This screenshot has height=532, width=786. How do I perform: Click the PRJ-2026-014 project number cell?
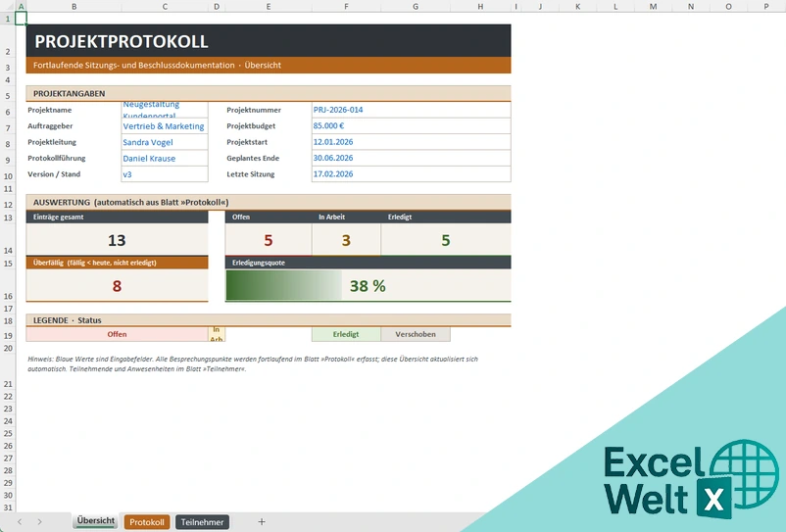411,110
